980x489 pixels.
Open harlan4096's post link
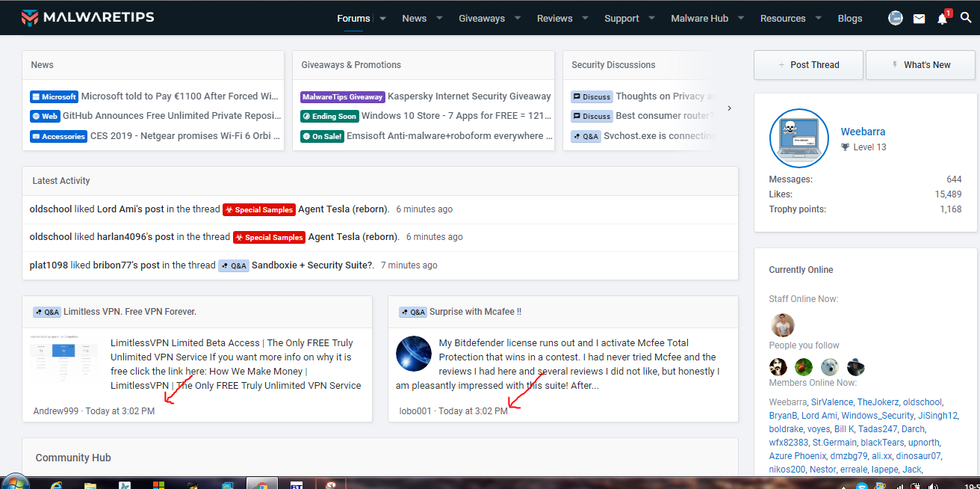click(x=135, y=237)
